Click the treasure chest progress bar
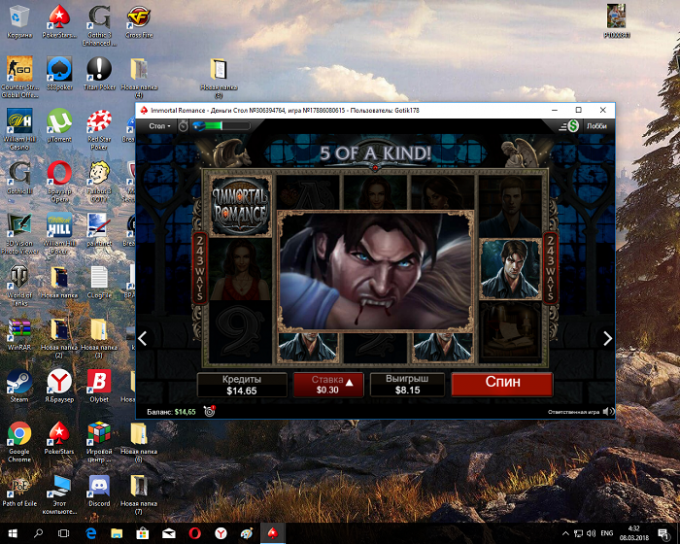The height and width of the screenshot is (544, 680). pyautogui.click(x=222, y=126)
